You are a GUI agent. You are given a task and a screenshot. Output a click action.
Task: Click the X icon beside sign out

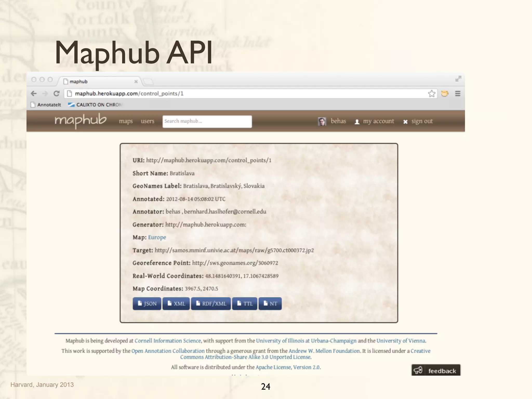click(405, 122)
